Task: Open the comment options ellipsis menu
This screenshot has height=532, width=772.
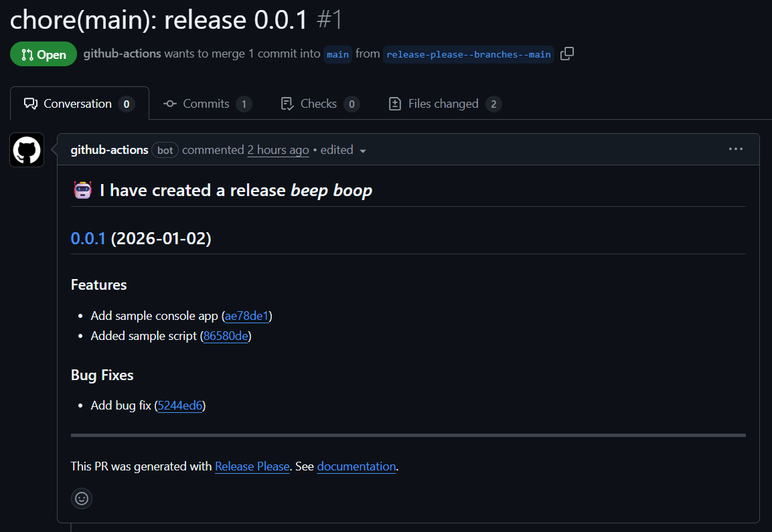Action: [x=735, y=149]
